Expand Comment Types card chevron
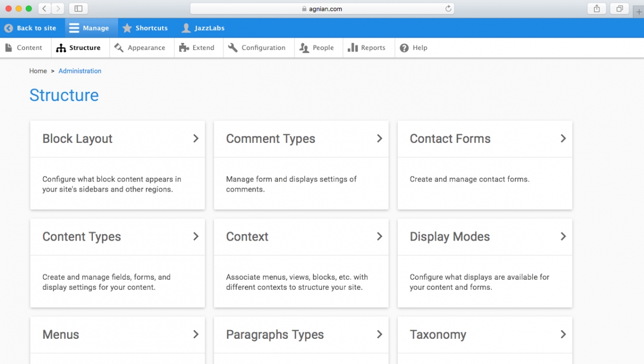The image size is (644, 364). pyautogui.click(x=379, y=139)
